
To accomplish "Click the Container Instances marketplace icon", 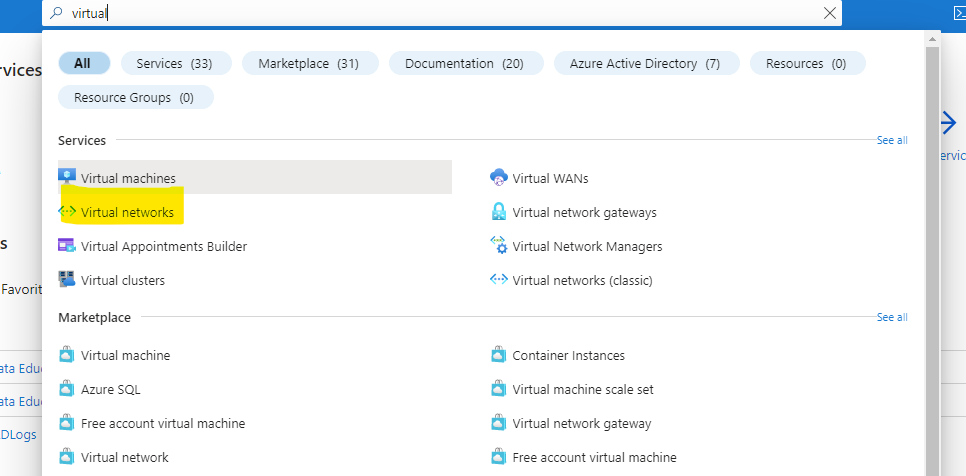I will [x=498, y=355].
